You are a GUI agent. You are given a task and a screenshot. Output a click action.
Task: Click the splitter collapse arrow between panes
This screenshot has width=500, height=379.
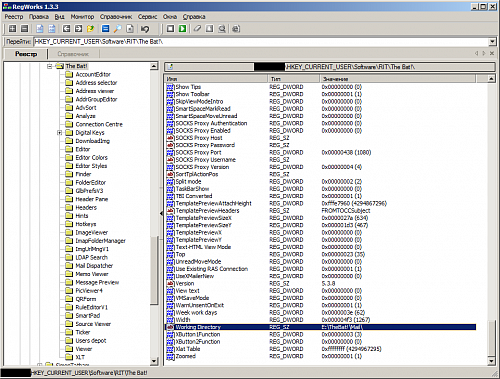(161, 213)
